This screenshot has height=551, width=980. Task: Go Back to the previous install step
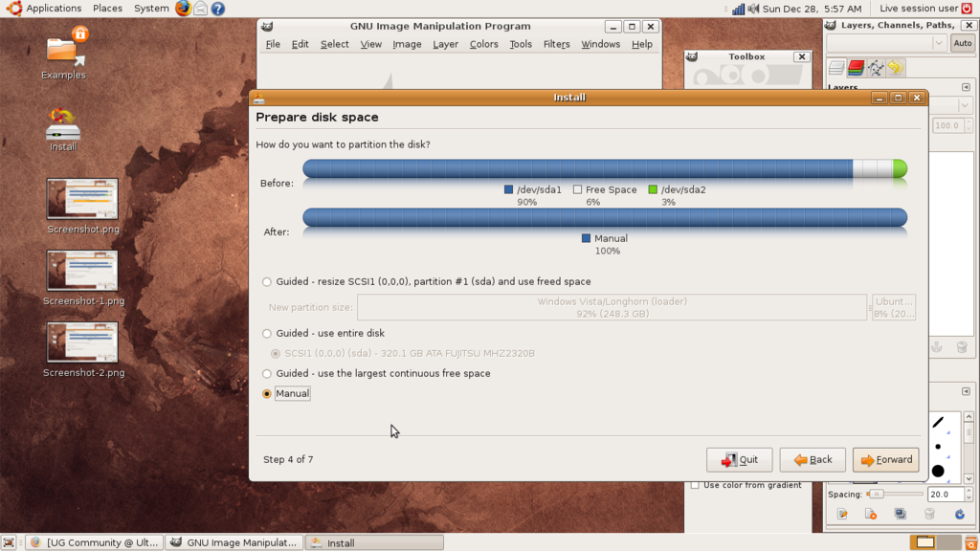point(813,460)
